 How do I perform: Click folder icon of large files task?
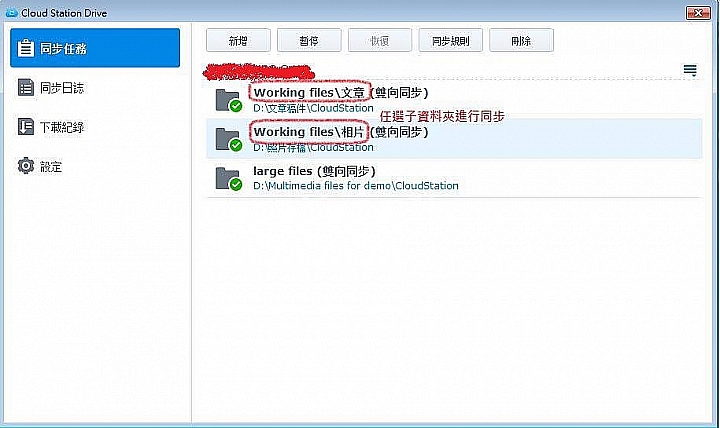(x=229, y=179)
